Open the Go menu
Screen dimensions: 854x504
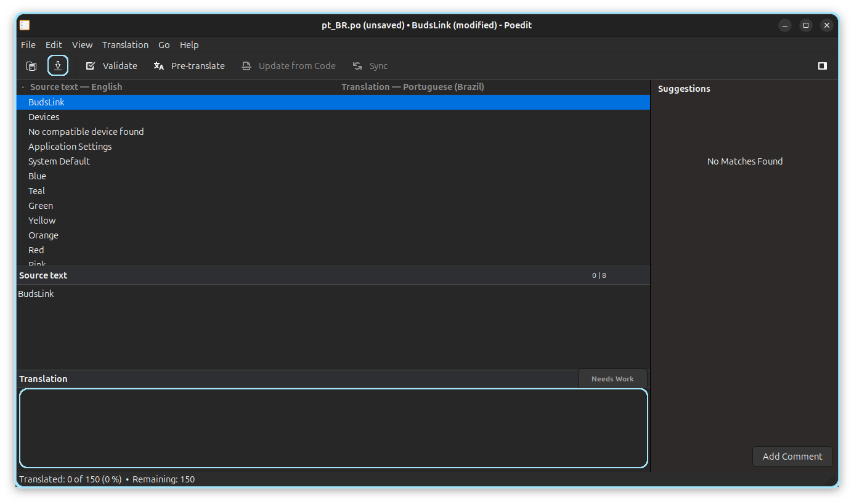click(164, 45)
